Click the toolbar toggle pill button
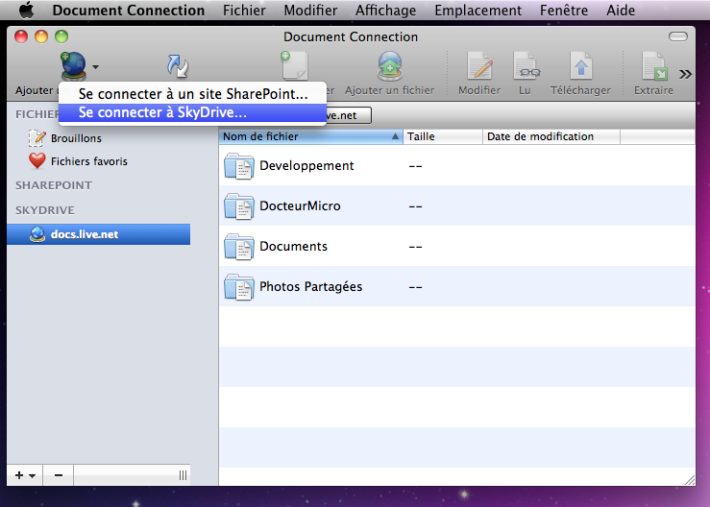The height and width of the screenshot is (507, 710). (x=678, y=36)
